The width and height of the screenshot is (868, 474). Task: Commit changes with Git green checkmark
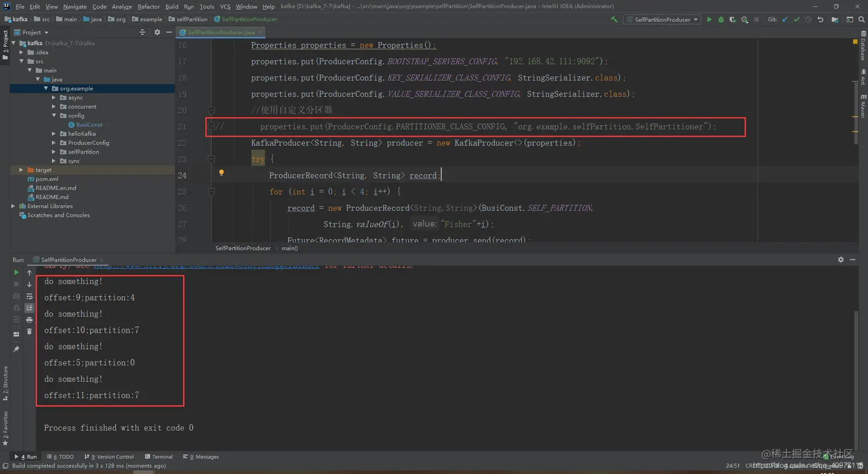pyautogui.click(x=797, y=20)
